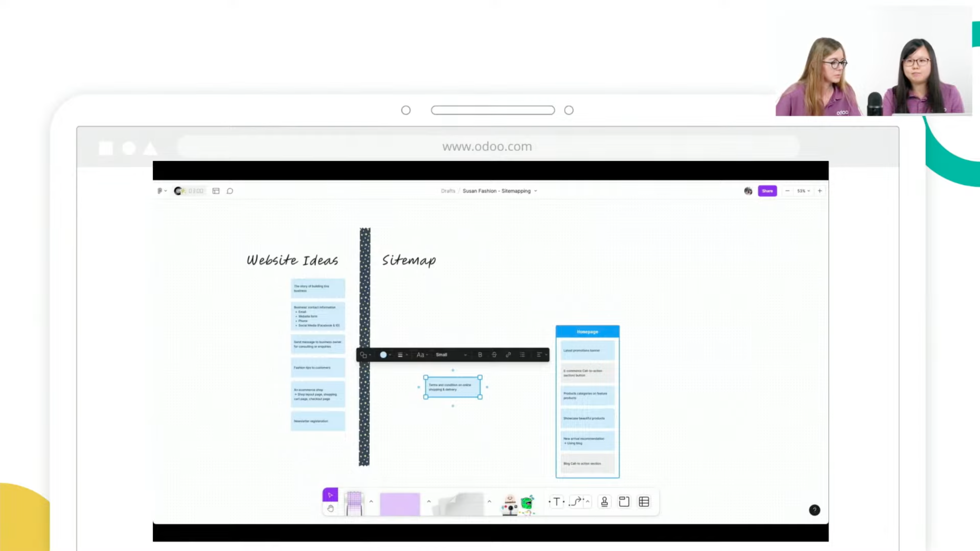
Task: Select the 'Fashion tips to customers' note
Action: tap(318, 368)
